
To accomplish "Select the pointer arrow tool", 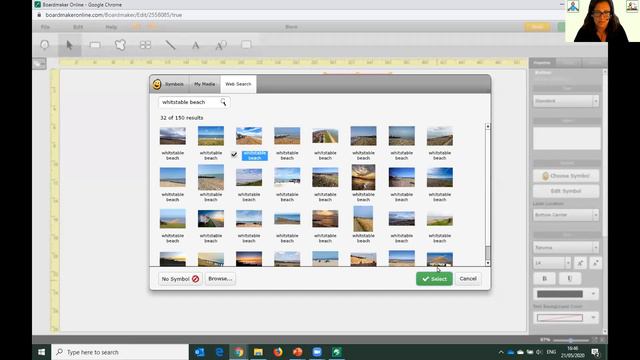I will pyautogui.click(x=69, y=45).
